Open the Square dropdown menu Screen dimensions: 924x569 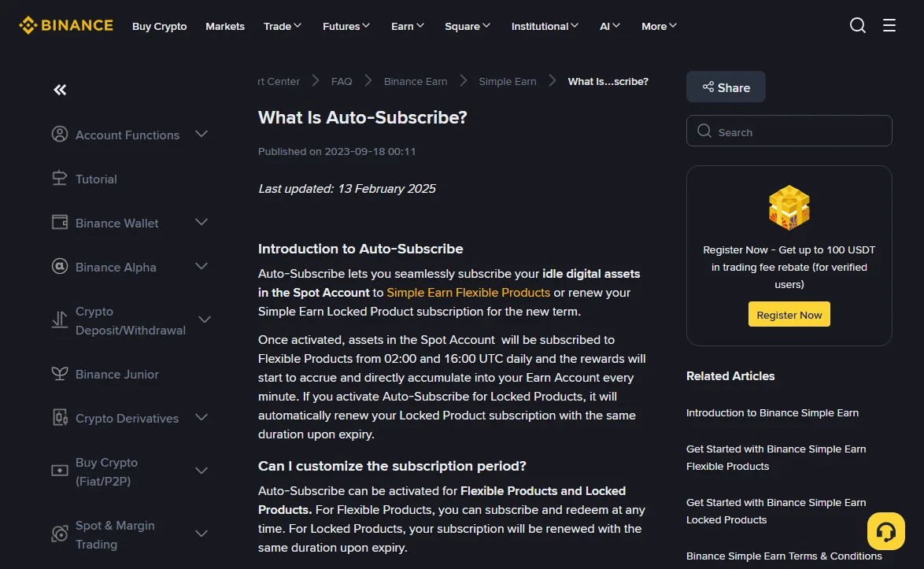(468, 26)
